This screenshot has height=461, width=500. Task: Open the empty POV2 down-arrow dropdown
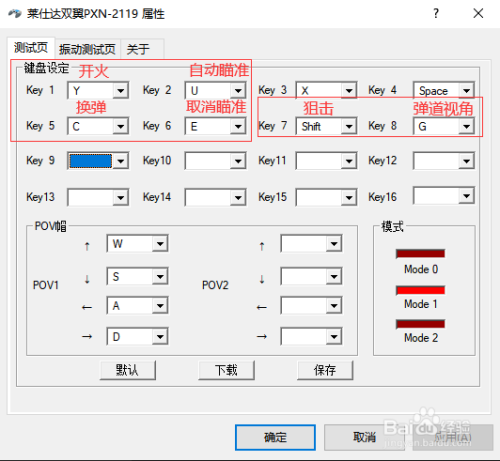coord(311,276)
